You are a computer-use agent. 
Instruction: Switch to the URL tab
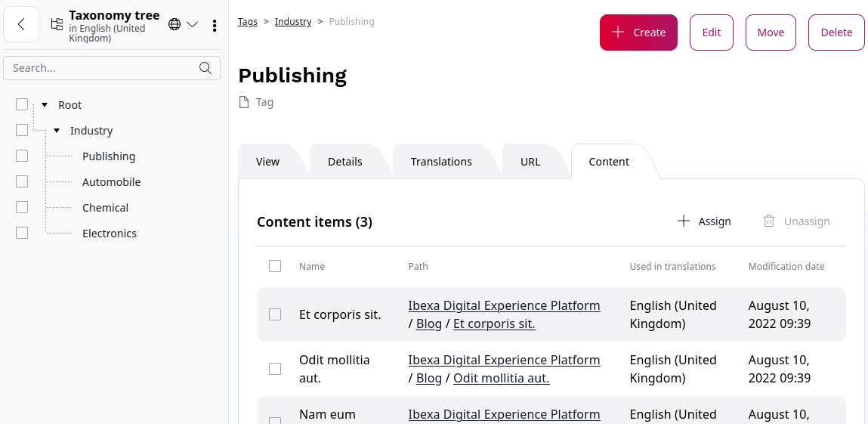pos(530,162)
